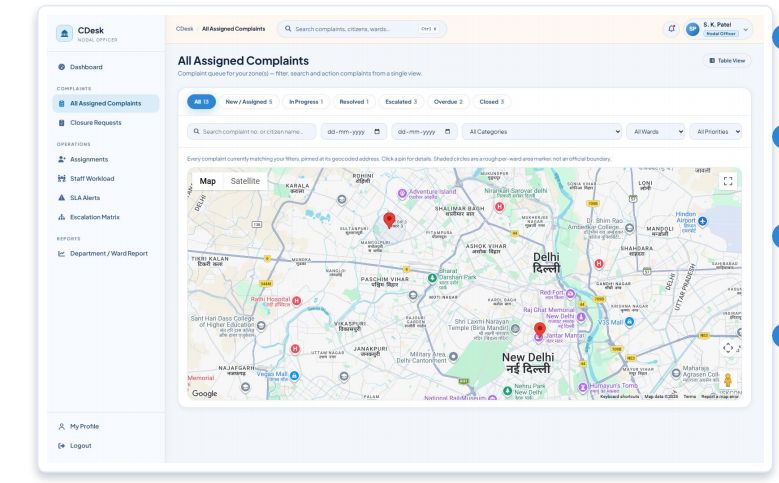Select the In Progress 1 tab
Viewport: 779px width, 483px height.
pos(306,102)
